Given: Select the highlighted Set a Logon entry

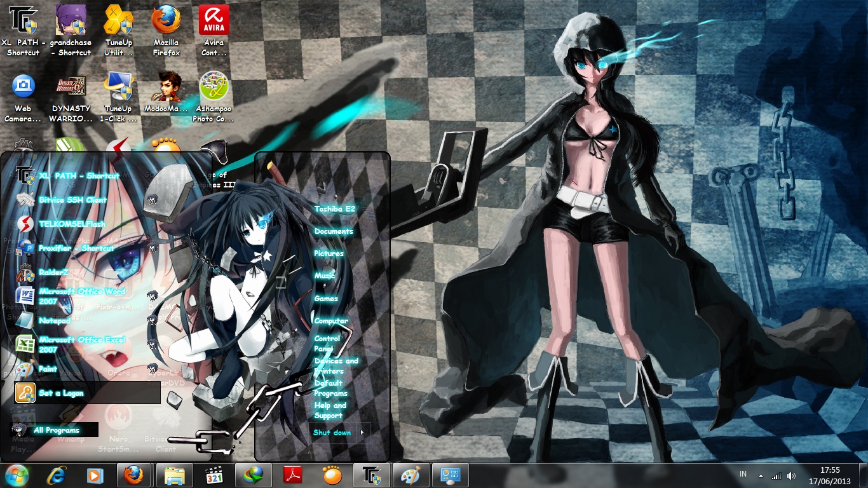Looking at the screenshot, I should click(x=88, y=393).
